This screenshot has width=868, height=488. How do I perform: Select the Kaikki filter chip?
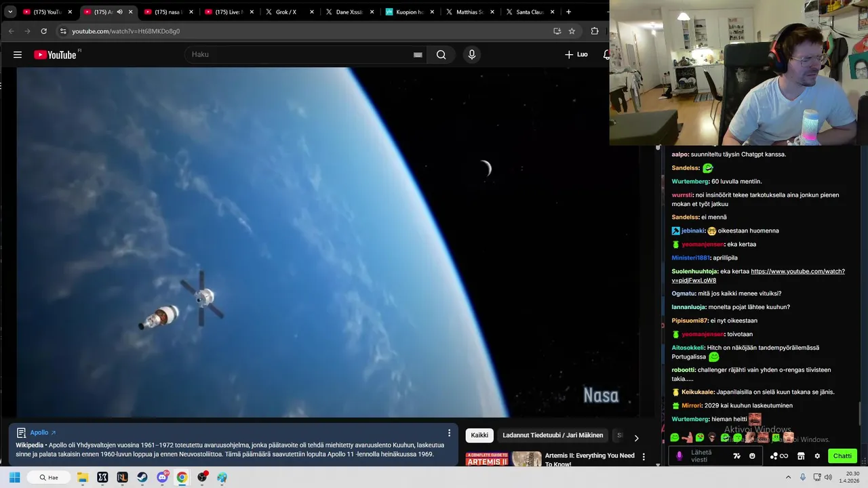point(479,435)
